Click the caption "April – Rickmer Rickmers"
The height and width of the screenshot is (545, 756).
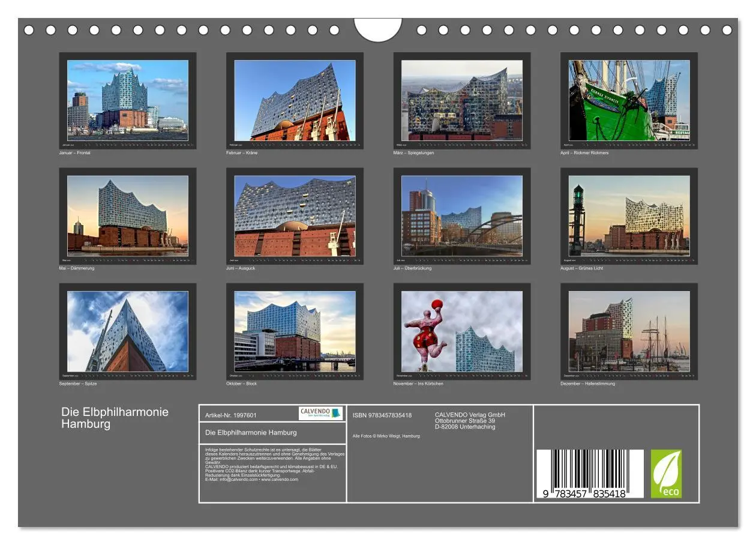tap(584, 153)
